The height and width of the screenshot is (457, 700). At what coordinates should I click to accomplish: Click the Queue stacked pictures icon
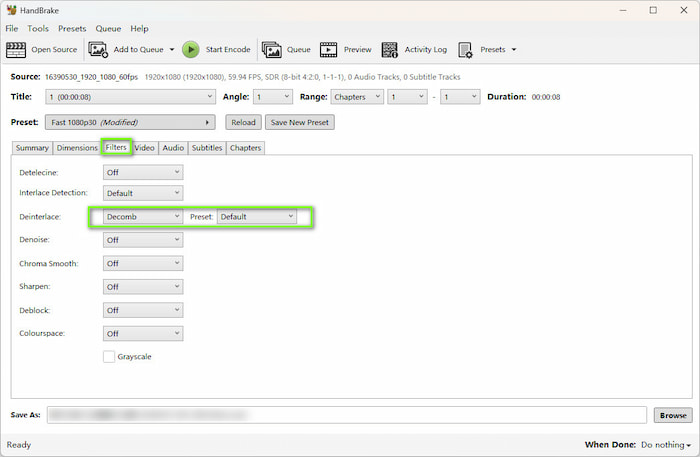point(271,50)
